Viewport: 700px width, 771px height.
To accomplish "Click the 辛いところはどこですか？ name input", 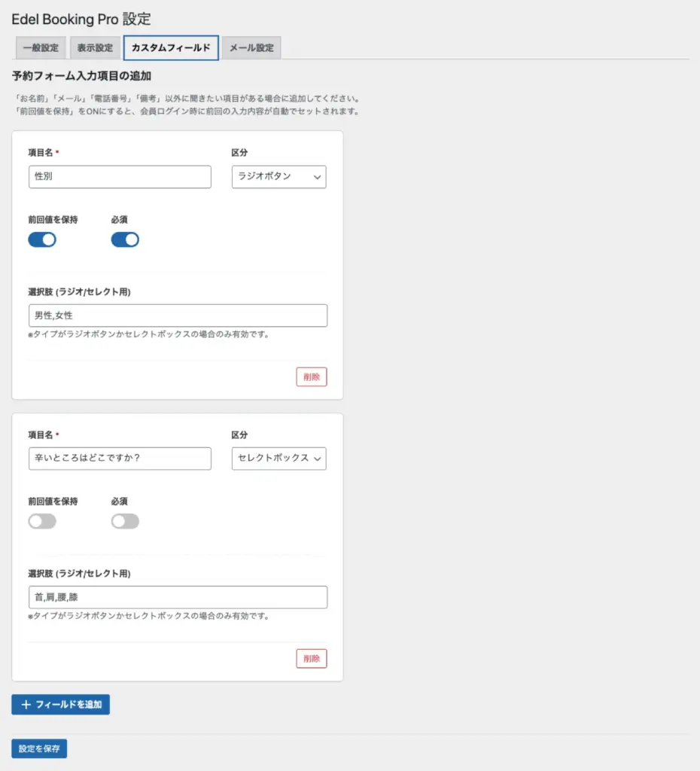I will pyautogui.click(x=120, y=459).
